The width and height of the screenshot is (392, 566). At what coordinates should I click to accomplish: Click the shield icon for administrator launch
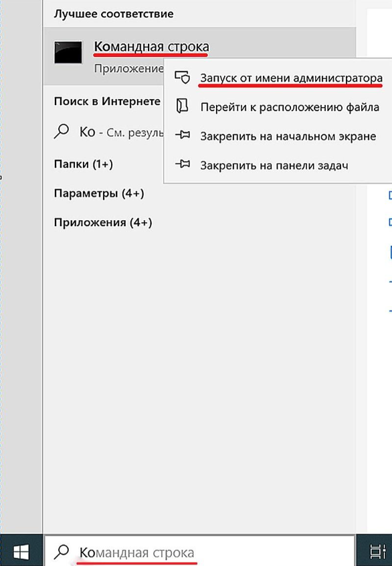point(182,77)
